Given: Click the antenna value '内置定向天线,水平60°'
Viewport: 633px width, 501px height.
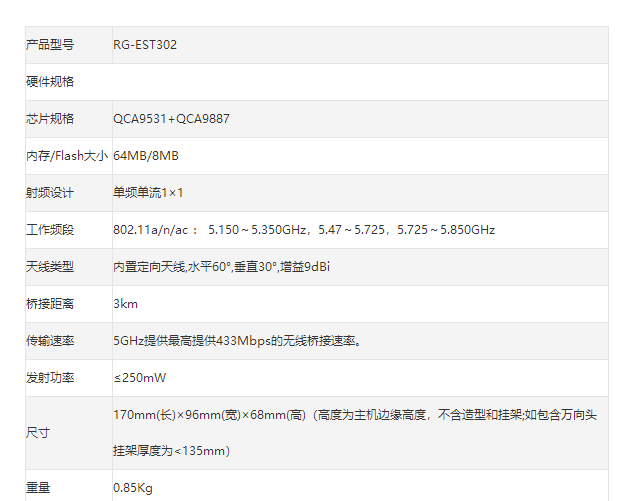Looking at the screenshot, I should (172, 267).
